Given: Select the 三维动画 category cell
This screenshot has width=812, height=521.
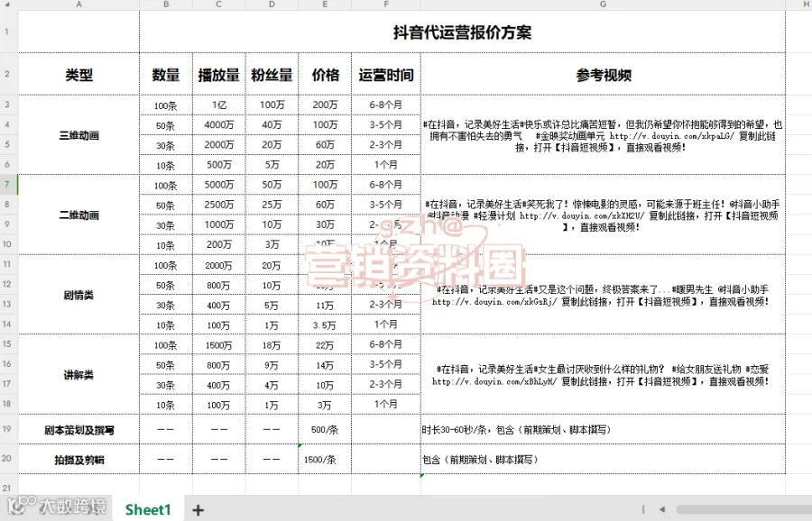Looking at the screenshot, I should pos(78,134).
